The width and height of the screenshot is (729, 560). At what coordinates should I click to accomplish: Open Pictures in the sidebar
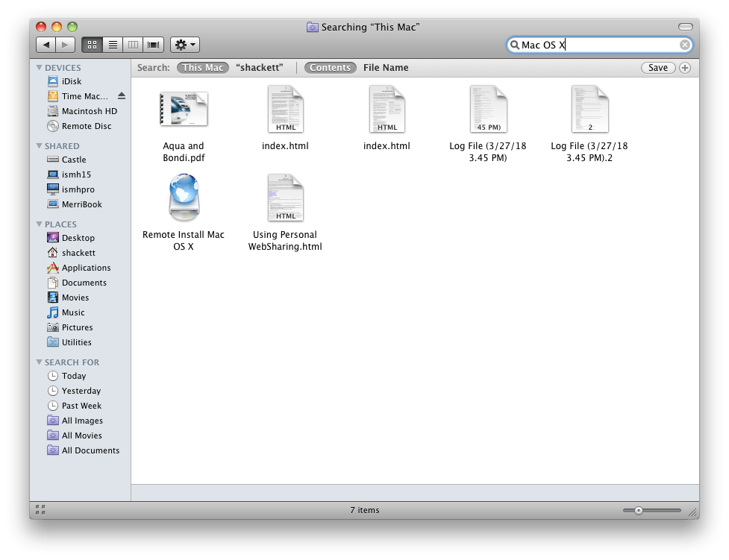tap(80, 327)
